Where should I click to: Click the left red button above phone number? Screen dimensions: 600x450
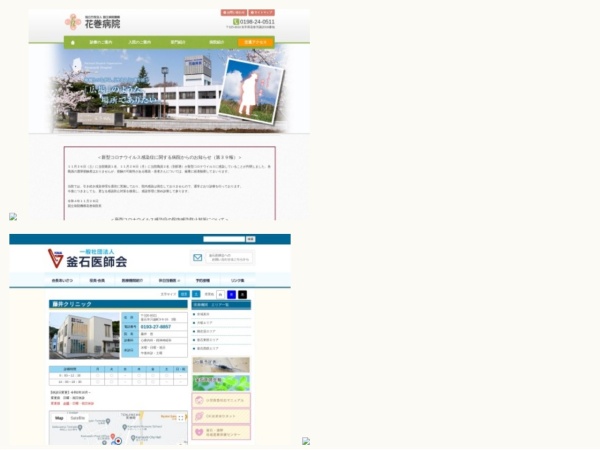(x=234, y=13)
